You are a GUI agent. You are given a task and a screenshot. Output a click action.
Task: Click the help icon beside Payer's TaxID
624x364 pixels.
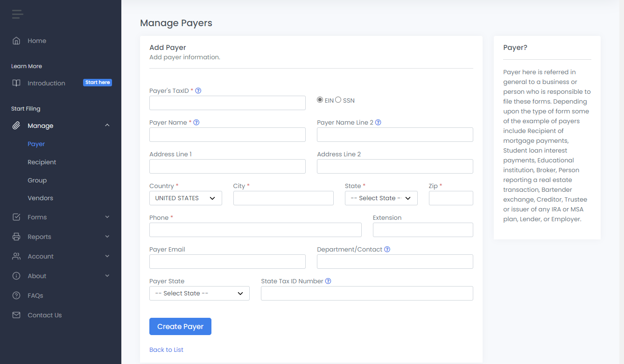(x=198, y=91)
